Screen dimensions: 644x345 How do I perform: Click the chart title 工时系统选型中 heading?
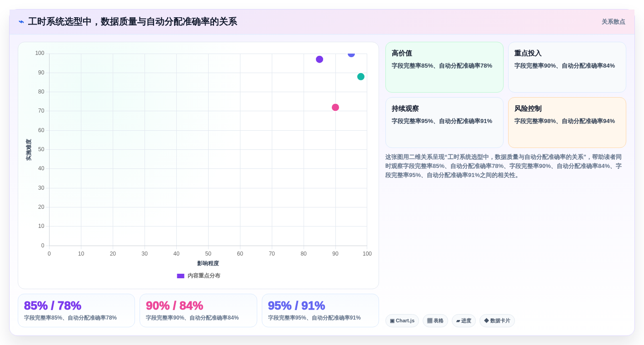click(132, 22)
